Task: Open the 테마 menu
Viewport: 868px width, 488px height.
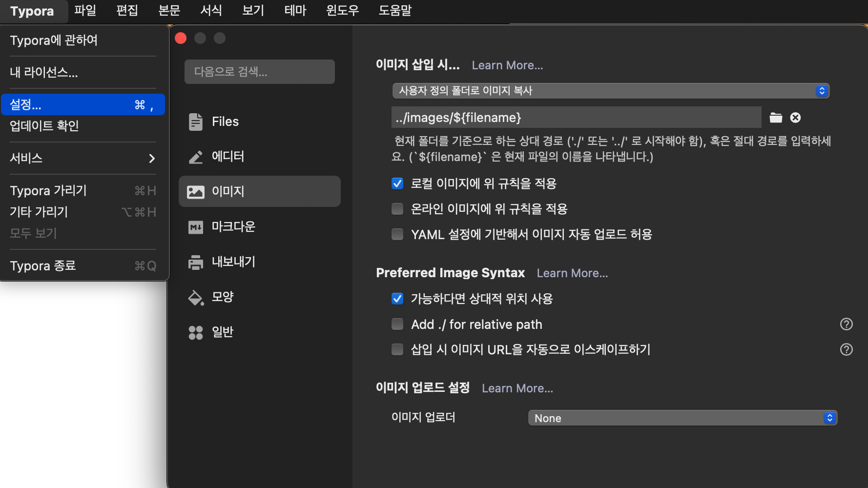Action: click(x=295, y=10)
